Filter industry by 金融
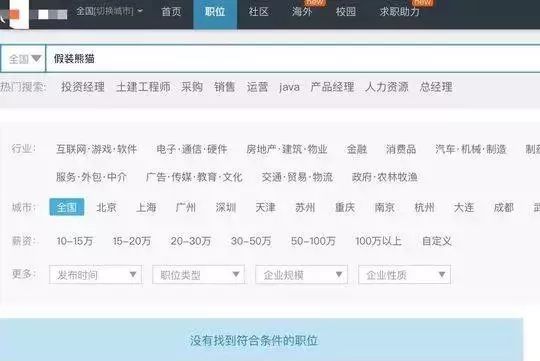This screenshot has width=540, height=361. pyautogui.click(x=357, y=149)
